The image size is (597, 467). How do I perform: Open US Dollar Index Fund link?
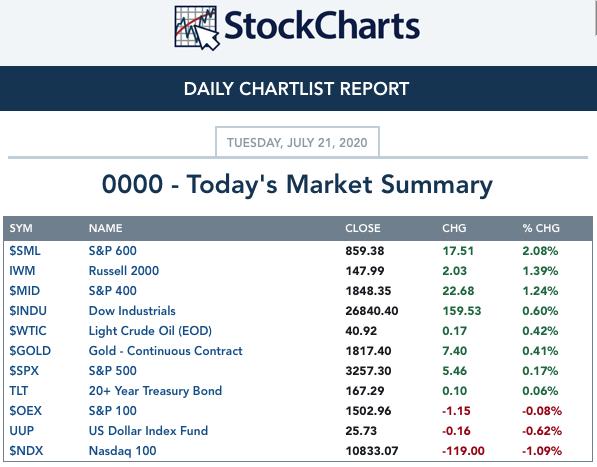148,430
